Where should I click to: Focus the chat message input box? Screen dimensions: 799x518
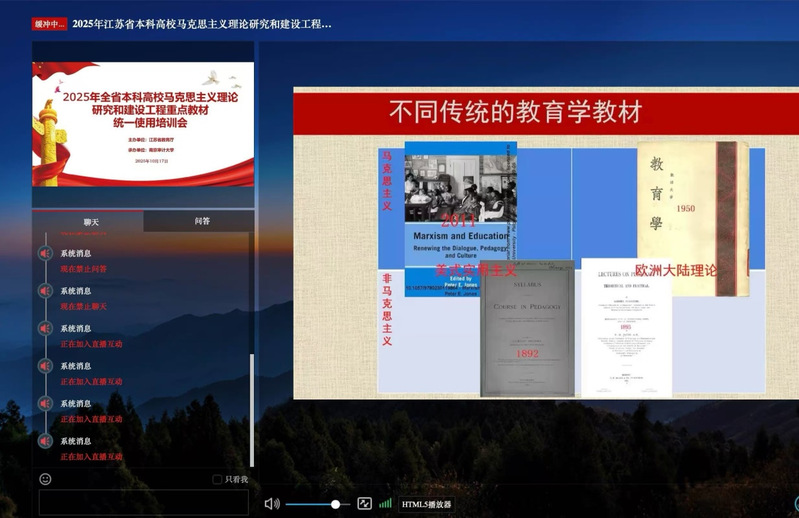(143, 501)
